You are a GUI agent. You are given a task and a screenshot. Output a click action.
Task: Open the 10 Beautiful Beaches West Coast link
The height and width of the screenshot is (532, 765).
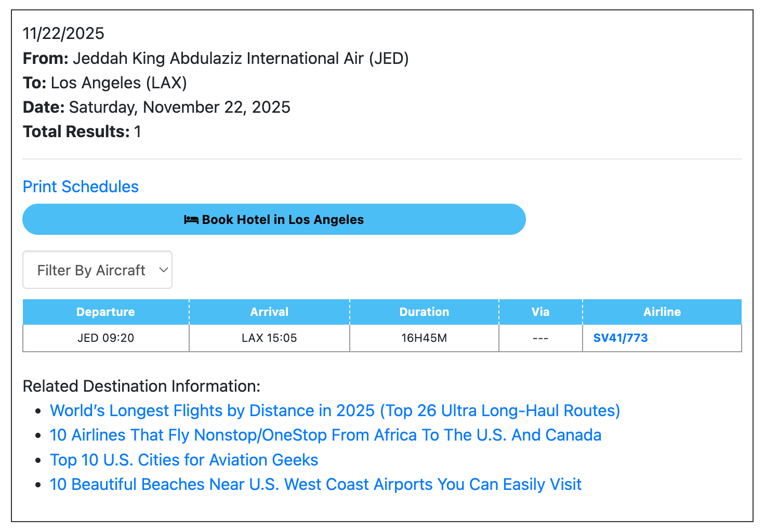[315, 484]
